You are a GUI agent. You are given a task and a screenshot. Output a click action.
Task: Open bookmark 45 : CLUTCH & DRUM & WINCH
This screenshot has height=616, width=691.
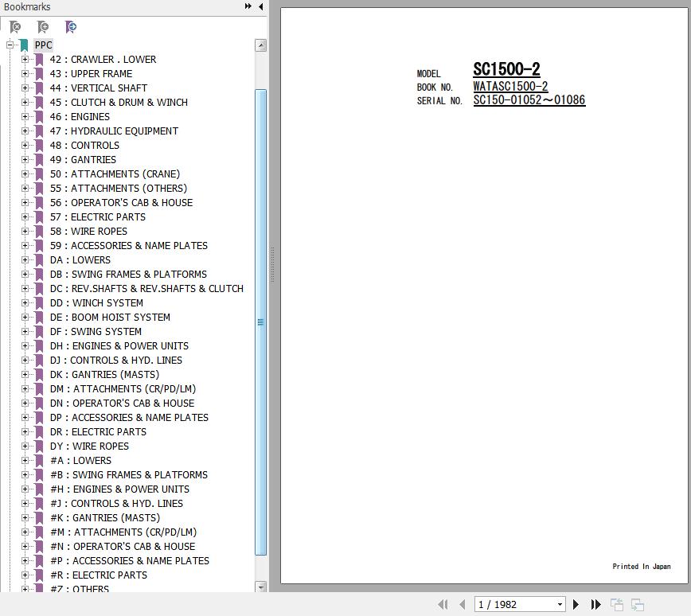(119, 102)
